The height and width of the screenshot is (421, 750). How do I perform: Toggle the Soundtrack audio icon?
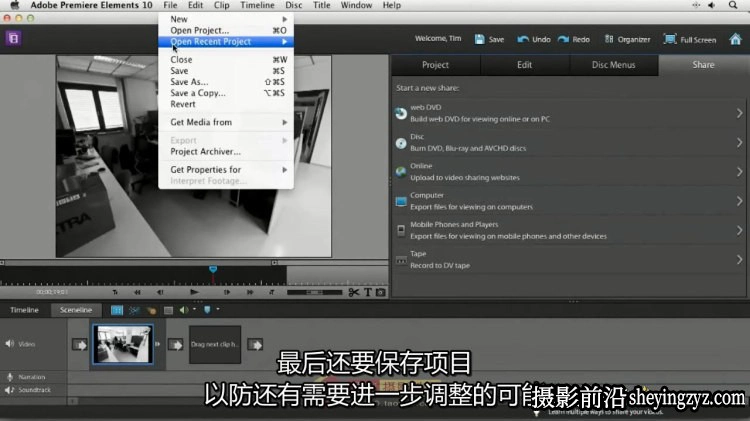10,390
